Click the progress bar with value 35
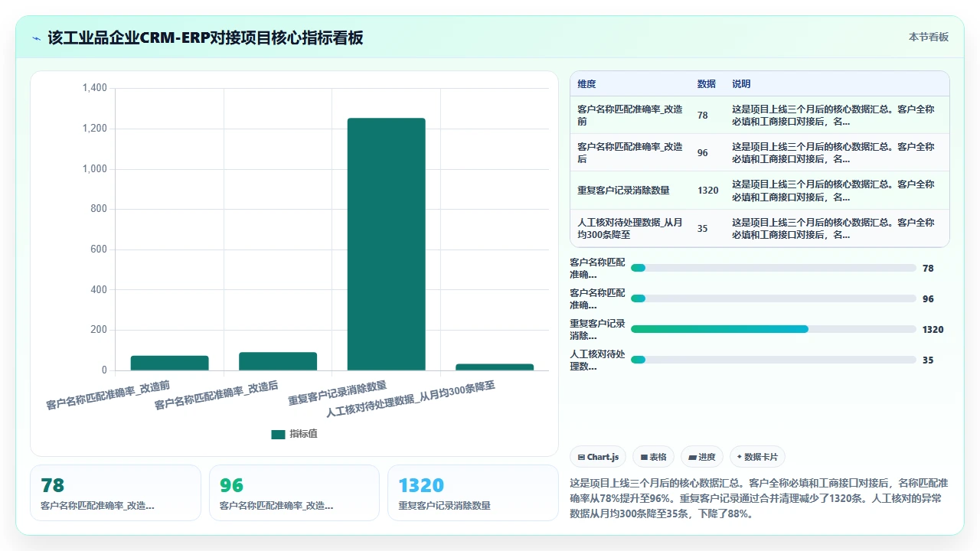 pyautogui.click(x=773, y=360)
